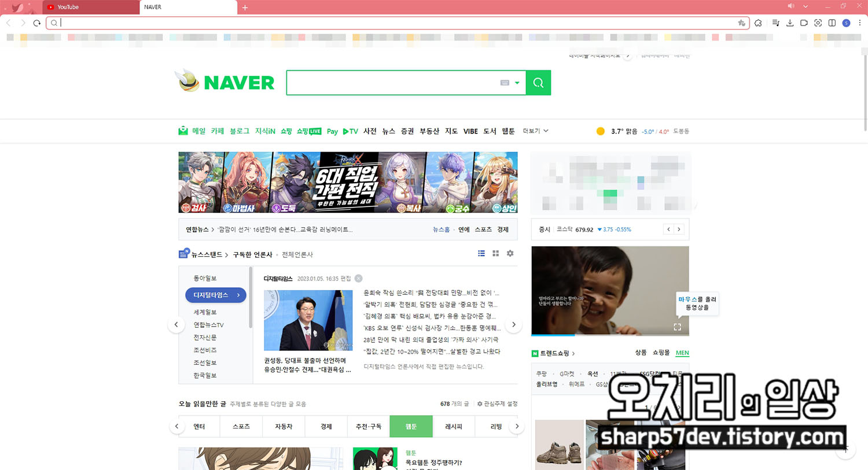The height and width of the screenshot is (470, 868).
Task: Click the press list scrollbar
Action: point(251,298)
